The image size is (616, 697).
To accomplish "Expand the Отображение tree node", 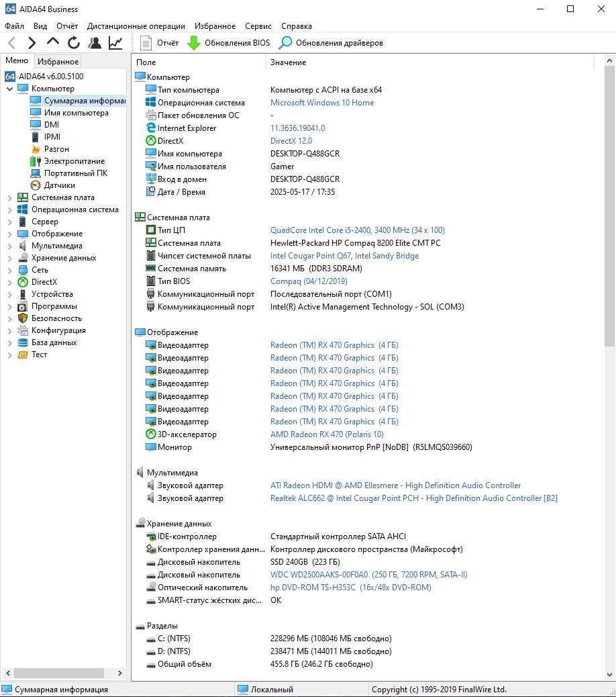I will [10, 234].
